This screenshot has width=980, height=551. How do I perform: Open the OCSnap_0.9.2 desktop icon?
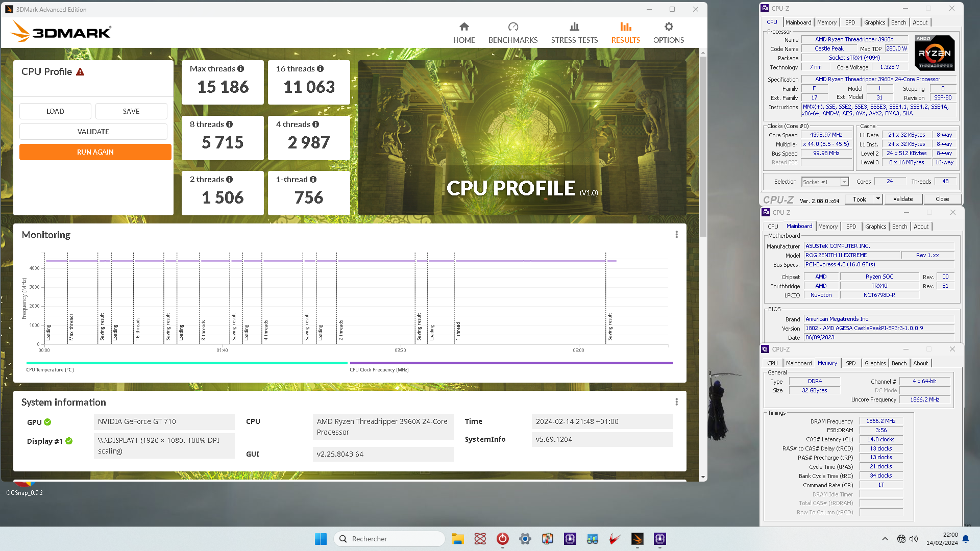coord(24,488)
